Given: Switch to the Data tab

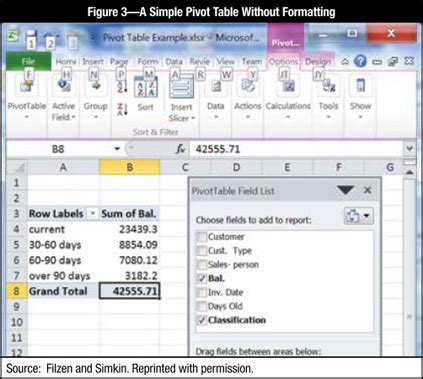Looking at the screenshot, I should pos(174,62).
